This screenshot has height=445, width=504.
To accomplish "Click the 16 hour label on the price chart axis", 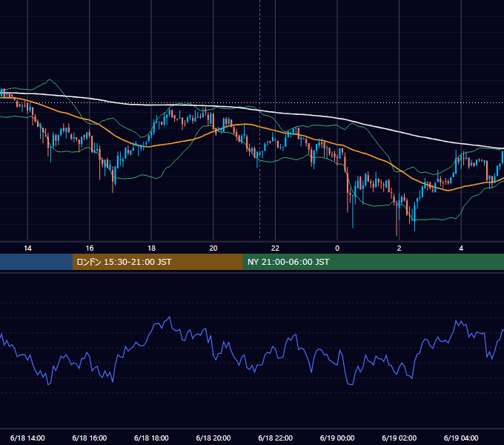I will pyautogui.click(x=90, y=248).
